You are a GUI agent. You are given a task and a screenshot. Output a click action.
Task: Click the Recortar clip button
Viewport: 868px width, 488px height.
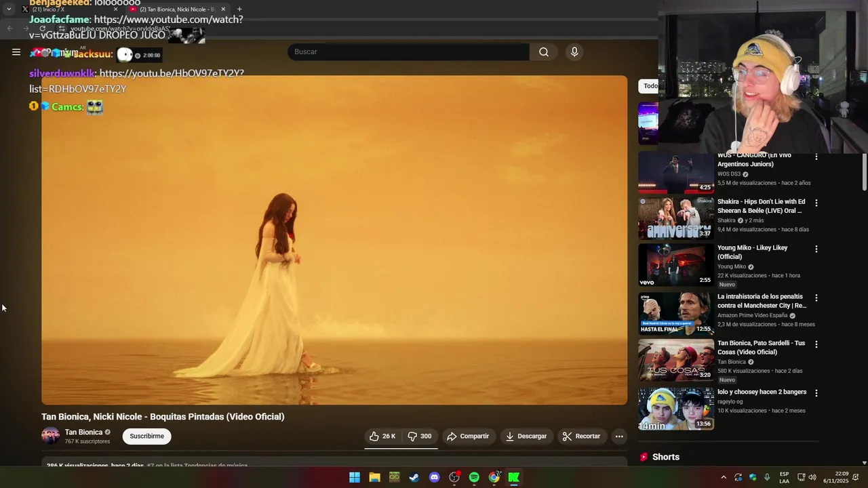click(x=581, y=436)
